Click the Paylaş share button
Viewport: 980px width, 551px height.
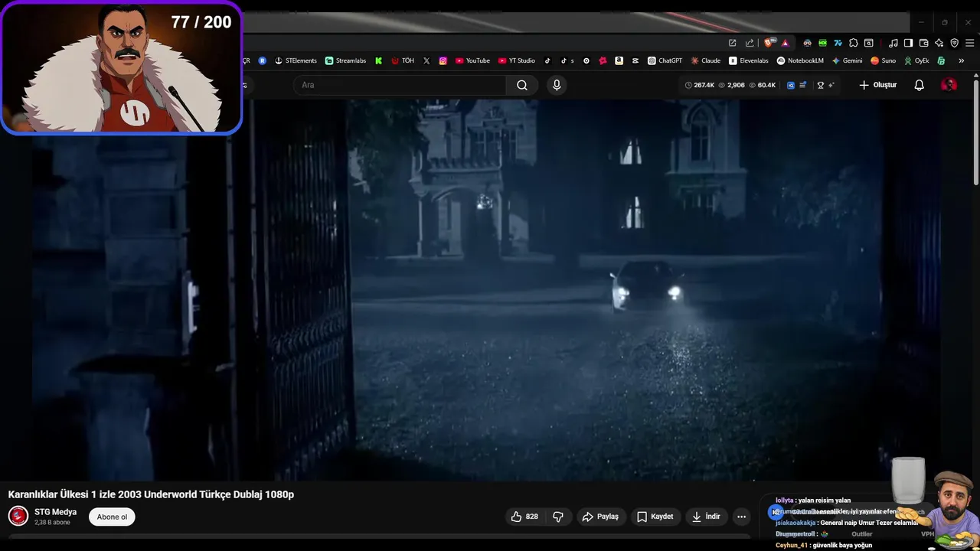600,517
